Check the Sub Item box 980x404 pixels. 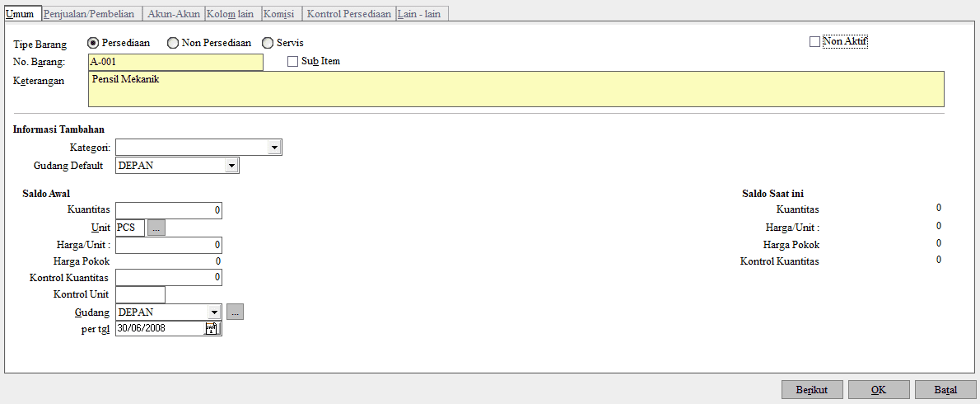[292, 61]
